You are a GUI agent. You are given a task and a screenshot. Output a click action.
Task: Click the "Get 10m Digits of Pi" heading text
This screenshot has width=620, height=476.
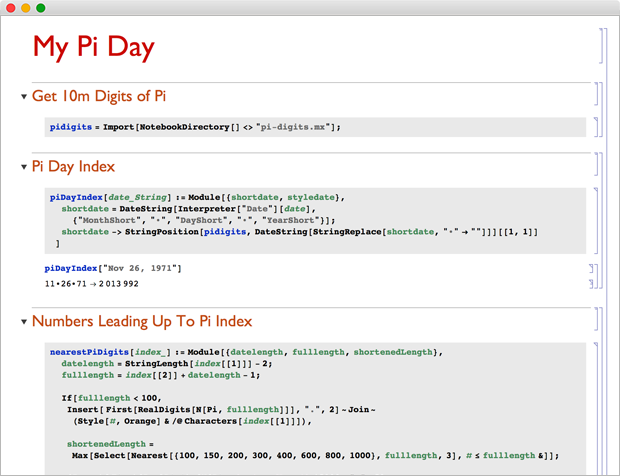tap(98, 96)
